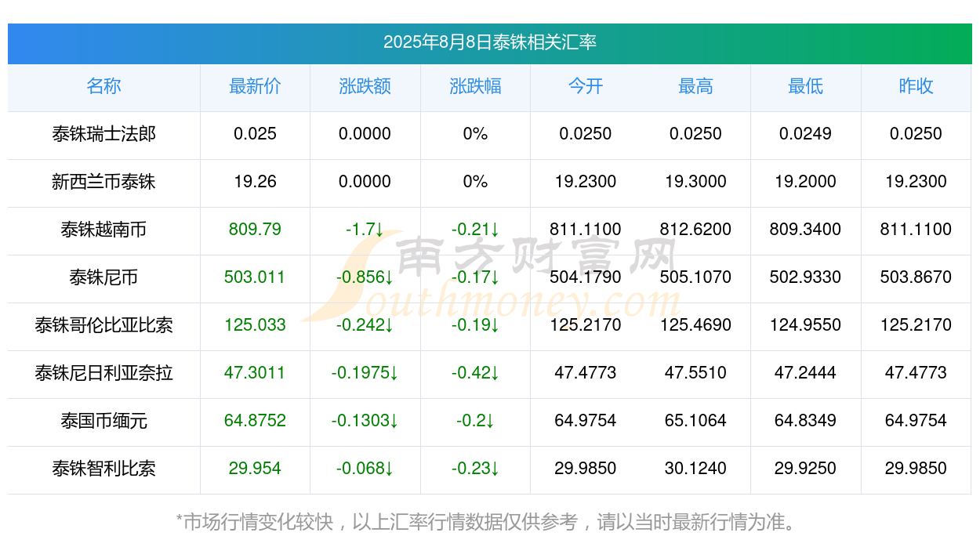Image resolution: width=980 pixels, height=547 pixels.
Task: Click the latest price '125.033'
Action: pos(255,325)
